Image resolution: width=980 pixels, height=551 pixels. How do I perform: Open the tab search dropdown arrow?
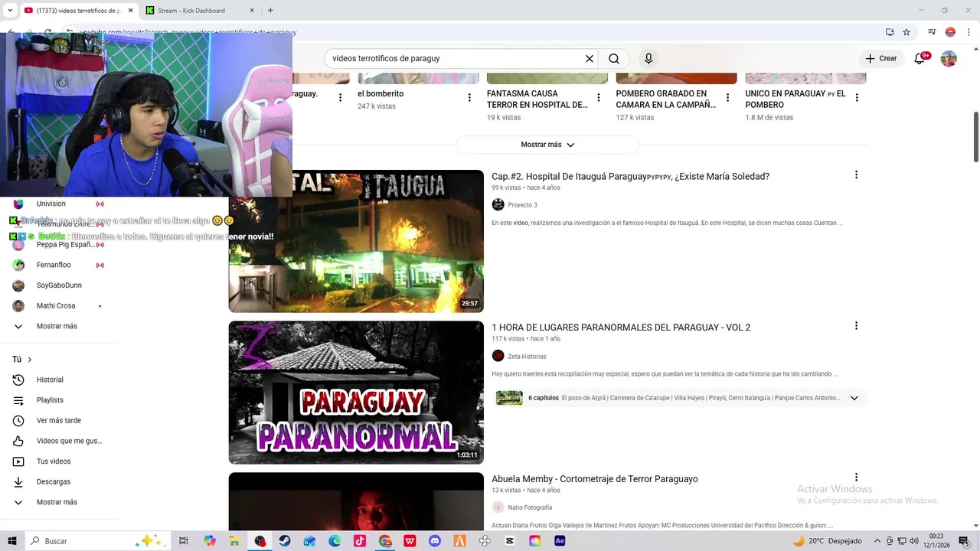click(x=10, y=11)
